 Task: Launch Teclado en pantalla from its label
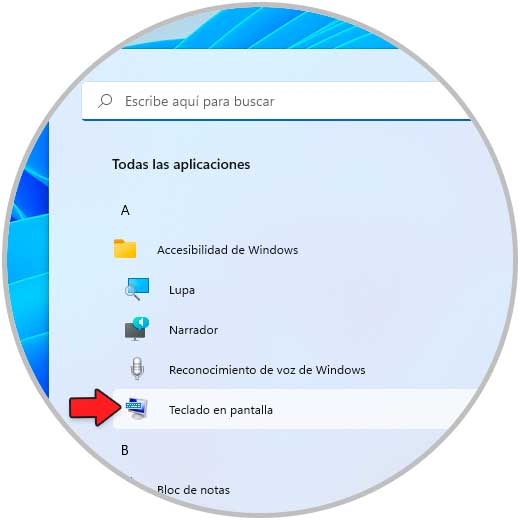click(x=221, y=410)
